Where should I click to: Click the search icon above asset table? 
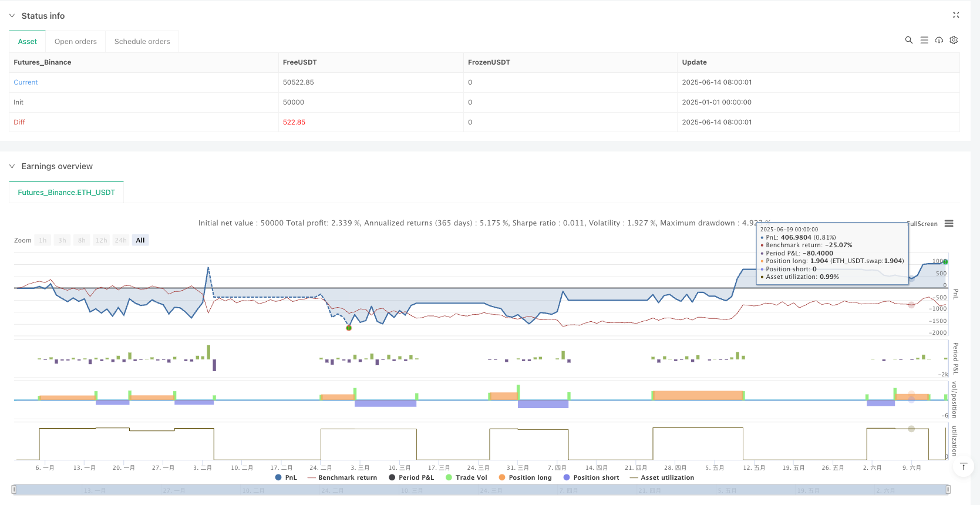point(908,40)
